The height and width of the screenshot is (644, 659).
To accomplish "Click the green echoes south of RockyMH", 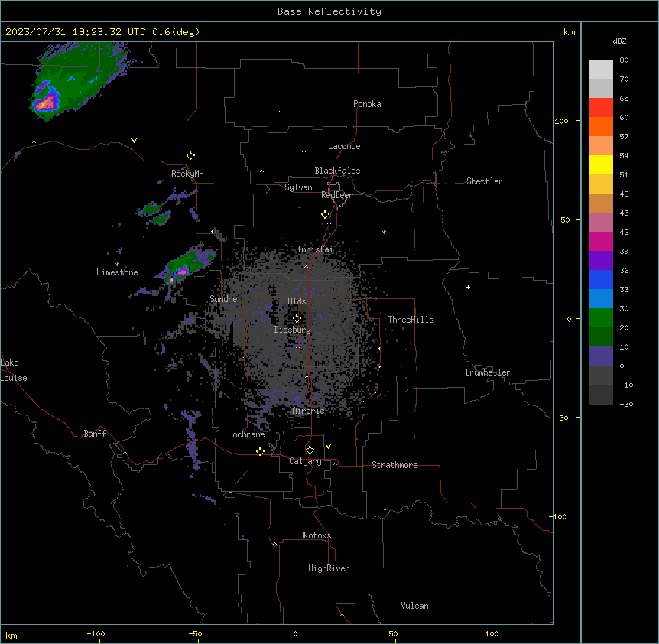I will point(154,213).
